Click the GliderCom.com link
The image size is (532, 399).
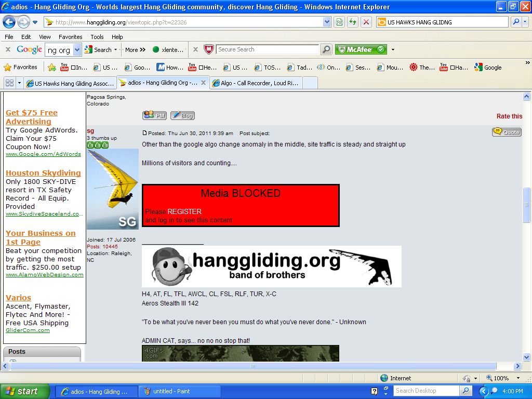(28, 330)
